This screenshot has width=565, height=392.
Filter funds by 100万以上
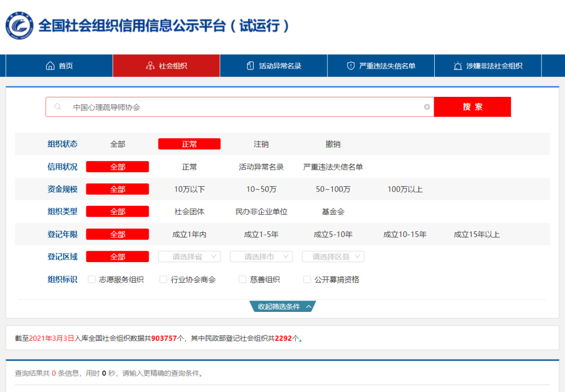coord(405,189)
